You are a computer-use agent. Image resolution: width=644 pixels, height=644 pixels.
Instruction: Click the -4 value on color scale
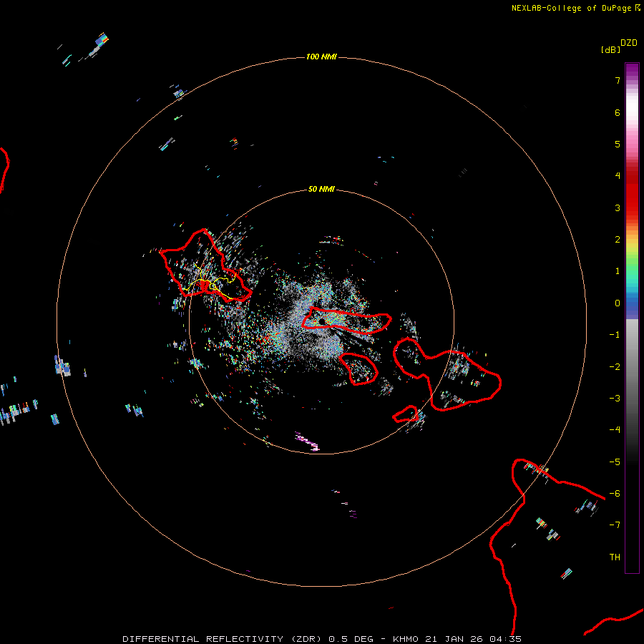(615, 430)
